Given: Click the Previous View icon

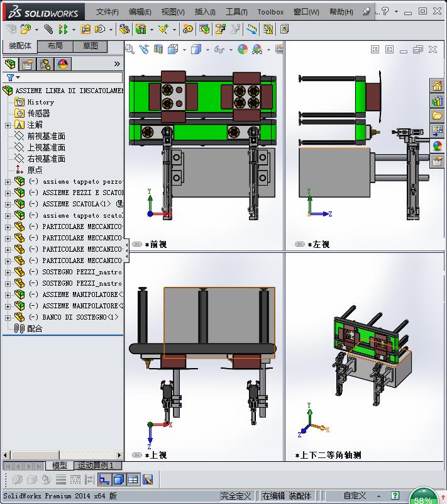Looking at the screenshot, I should click(144, 49).
